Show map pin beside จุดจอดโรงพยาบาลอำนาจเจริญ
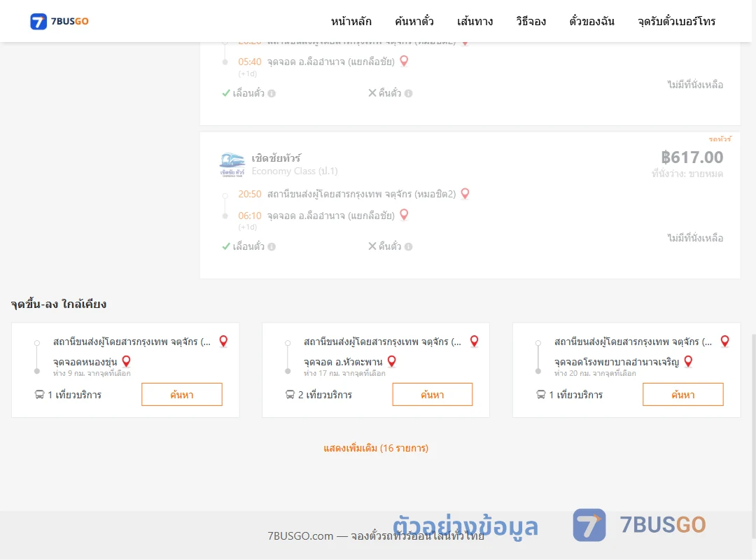The width and height of the screenshot is (756, 560). click(x=689, y=361)
